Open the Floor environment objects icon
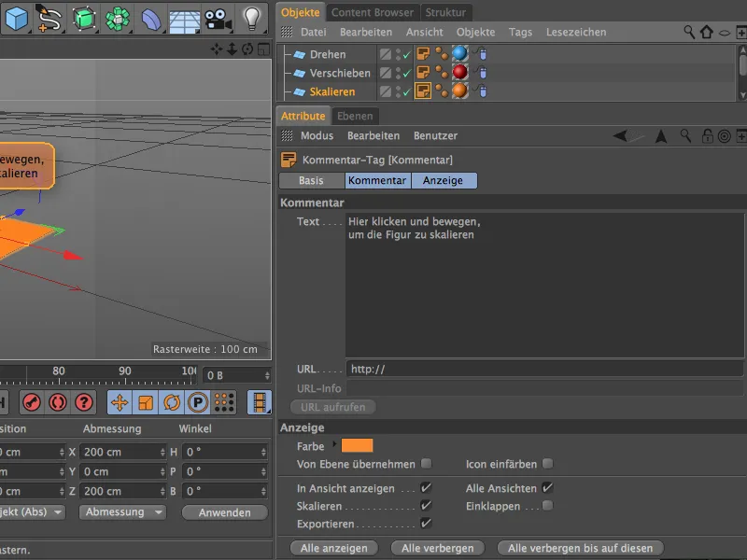This screenshot has height=560, width=747. pos(184,21)
